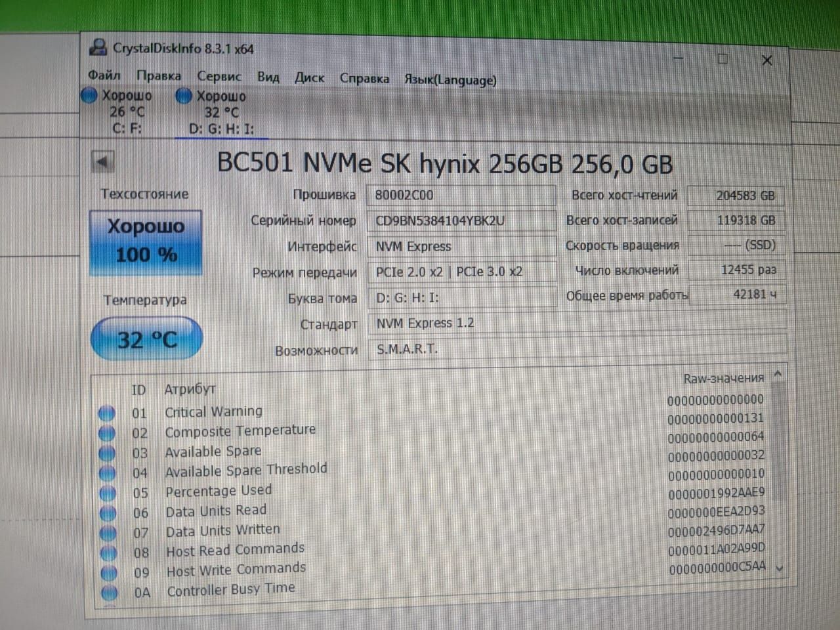Click the attribute list scroll up arrow
Viewport: 840px width, 630px height.
click(778, 375)
